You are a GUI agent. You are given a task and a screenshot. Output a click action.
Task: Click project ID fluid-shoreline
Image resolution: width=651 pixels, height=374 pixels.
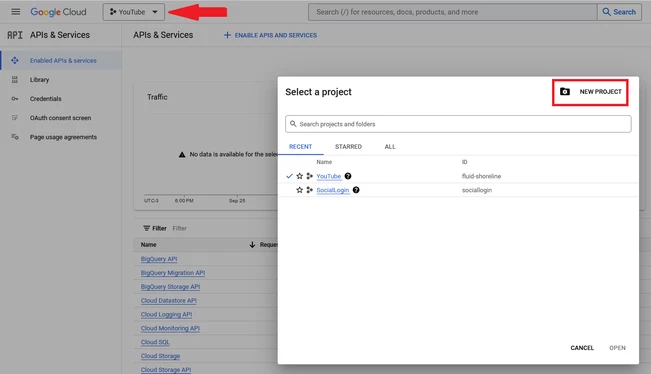click(481, 176)
